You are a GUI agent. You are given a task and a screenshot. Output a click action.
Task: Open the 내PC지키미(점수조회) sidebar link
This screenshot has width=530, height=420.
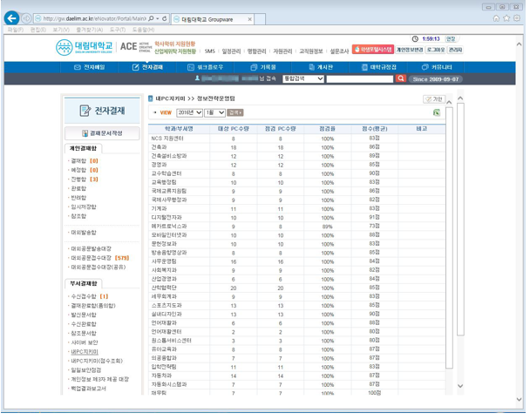pos(97,361)
